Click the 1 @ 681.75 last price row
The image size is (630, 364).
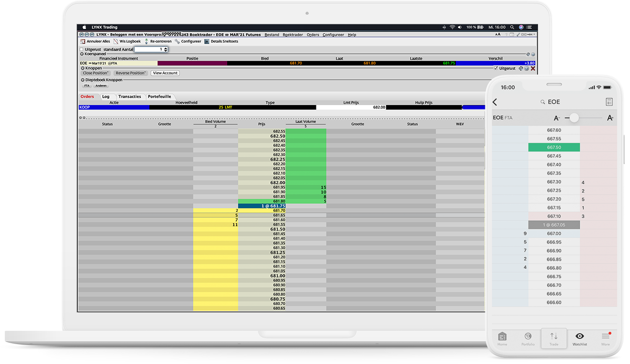coord(262,206)
